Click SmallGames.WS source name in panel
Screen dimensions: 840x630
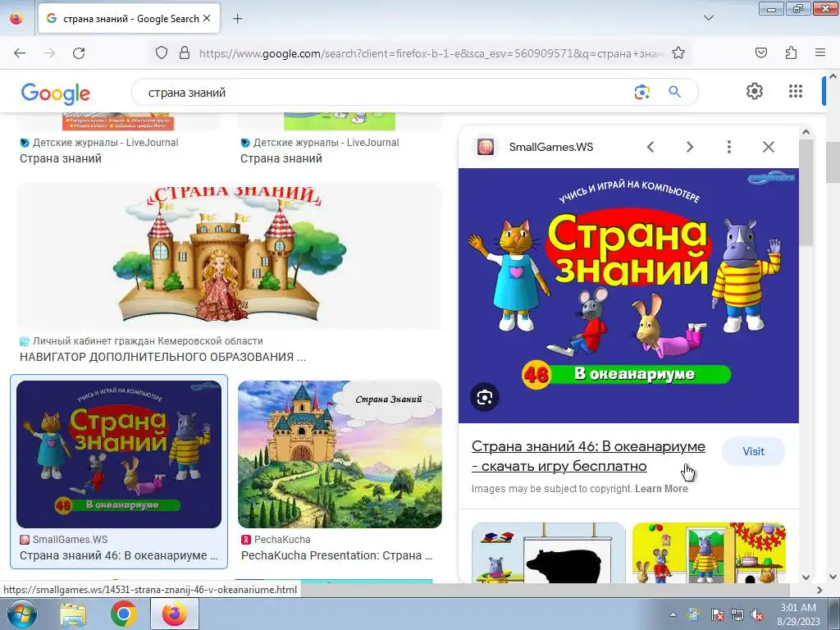(x=550, y=147)
